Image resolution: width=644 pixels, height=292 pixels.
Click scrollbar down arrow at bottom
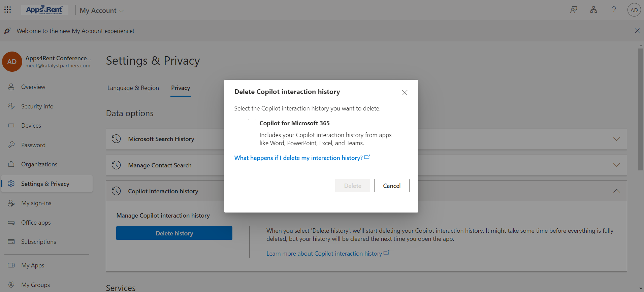tap(640, 289)
